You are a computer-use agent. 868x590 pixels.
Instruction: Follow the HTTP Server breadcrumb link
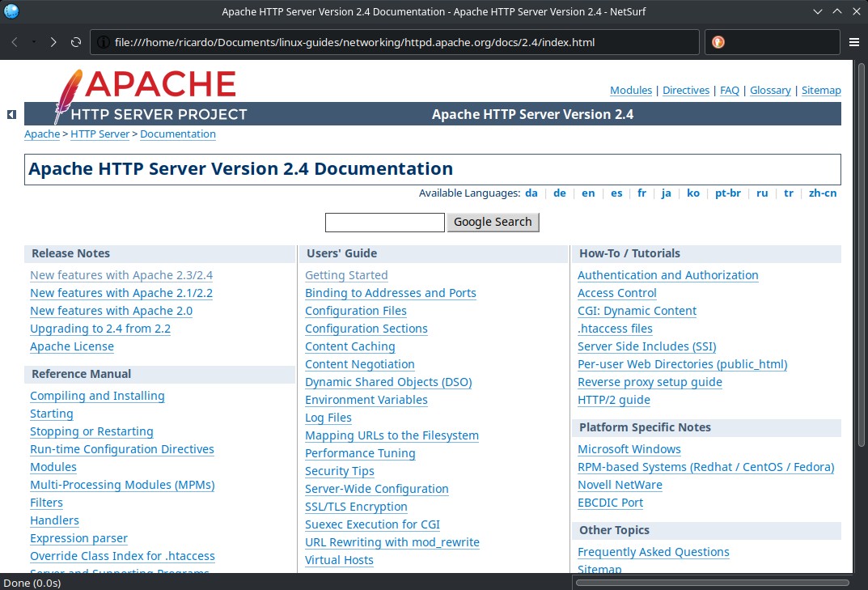tap(100, 134)
